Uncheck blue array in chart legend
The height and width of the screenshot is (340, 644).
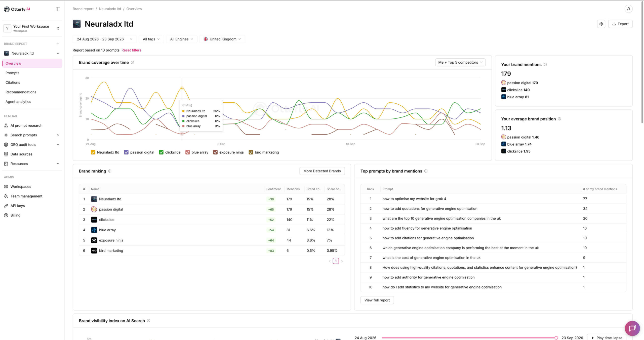point(187,152)
